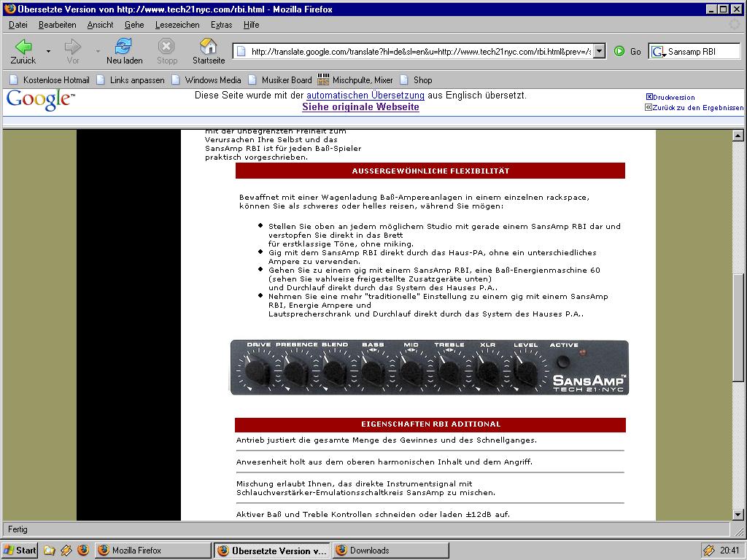Open the Druckversion link
This screenshot has width=747, height=560.
pyautogui.click(x=670, y=97)
